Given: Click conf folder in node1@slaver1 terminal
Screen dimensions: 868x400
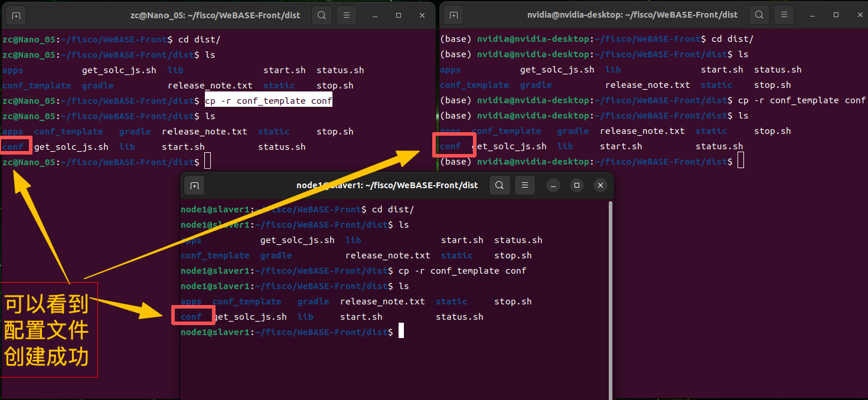Looking at the screenshot, I should click(x=191, y=317).
